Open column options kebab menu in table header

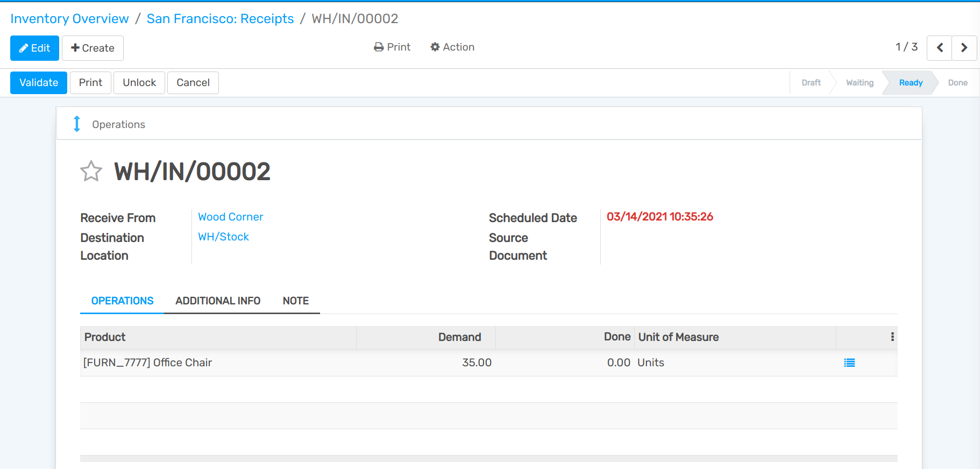click(892, 337)
